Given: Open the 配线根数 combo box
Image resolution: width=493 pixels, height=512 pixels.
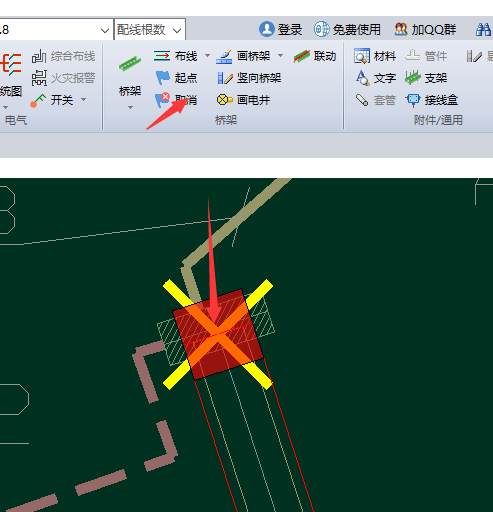Looking at the screenshot, I should tap(150, 30).
